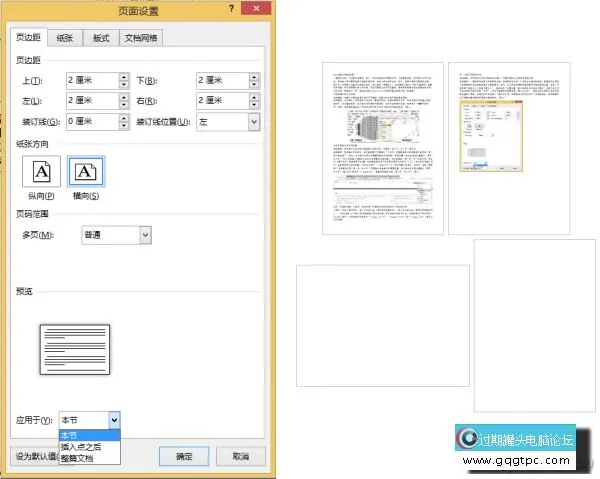
Task: Click the 左 left margin field
Action: (x=92, y=101)
